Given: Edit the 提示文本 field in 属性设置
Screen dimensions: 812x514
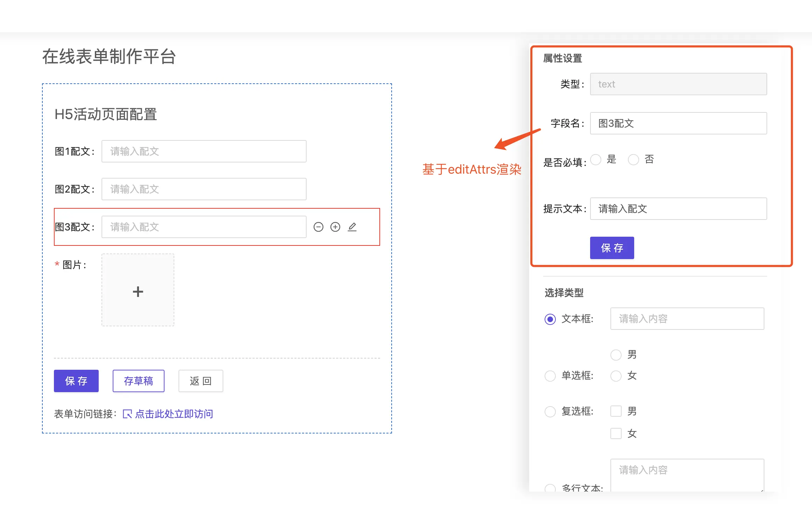Looking at the screenshot, I should pyautogui.click(x=678, y=209).
